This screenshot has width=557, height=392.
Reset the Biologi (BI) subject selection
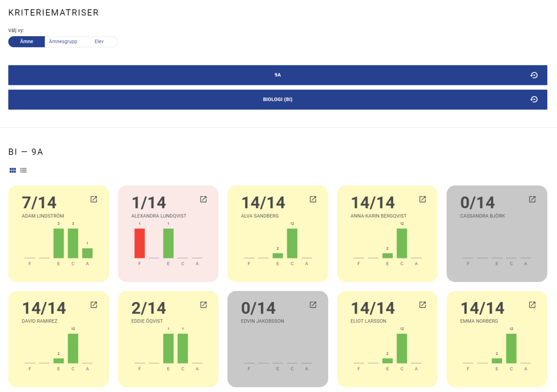pyautogui.click(x=534, y=99)
